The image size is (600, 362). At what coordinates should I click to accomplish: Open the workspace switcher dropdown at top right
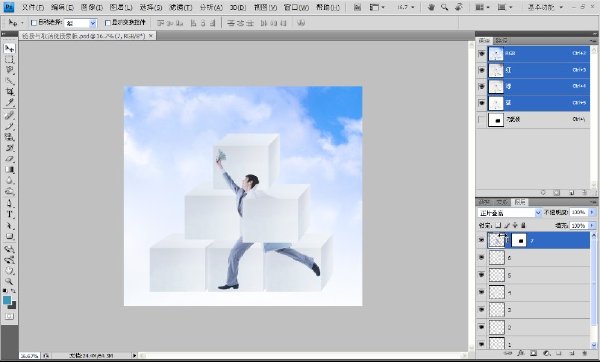[x=545, y=7]
